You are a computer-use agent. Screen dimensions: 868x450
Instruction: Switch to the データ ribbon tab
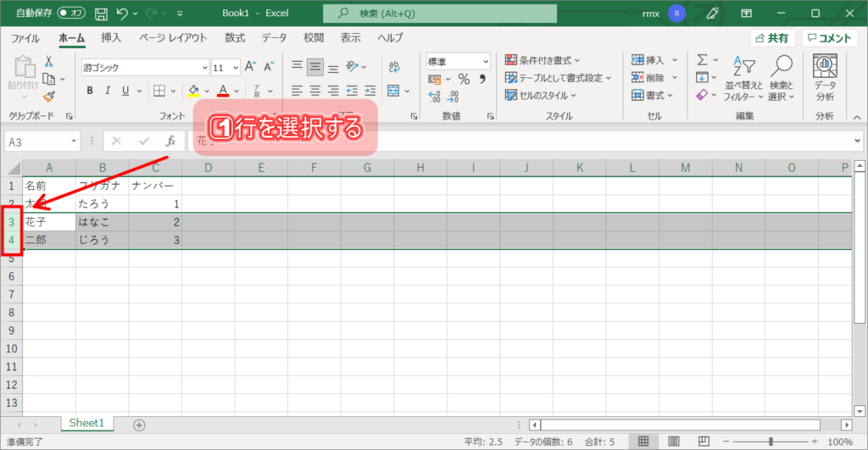point(274,38)
